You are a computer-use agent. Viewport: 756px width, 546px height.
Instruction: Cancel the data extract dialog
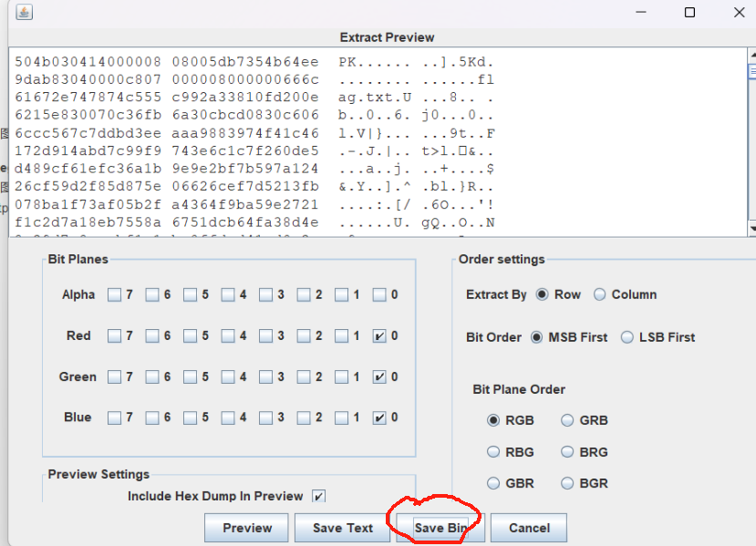click(529, 528)
